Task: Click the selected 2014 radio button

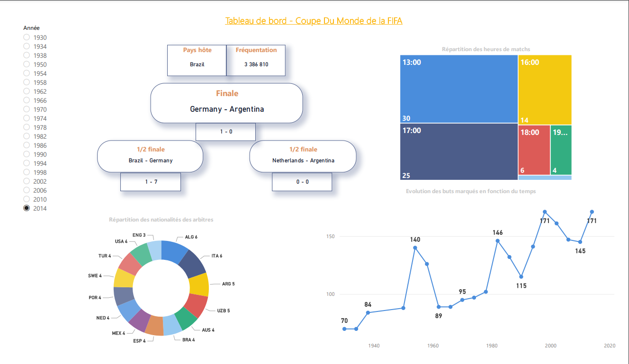Action: click(27, 208)
